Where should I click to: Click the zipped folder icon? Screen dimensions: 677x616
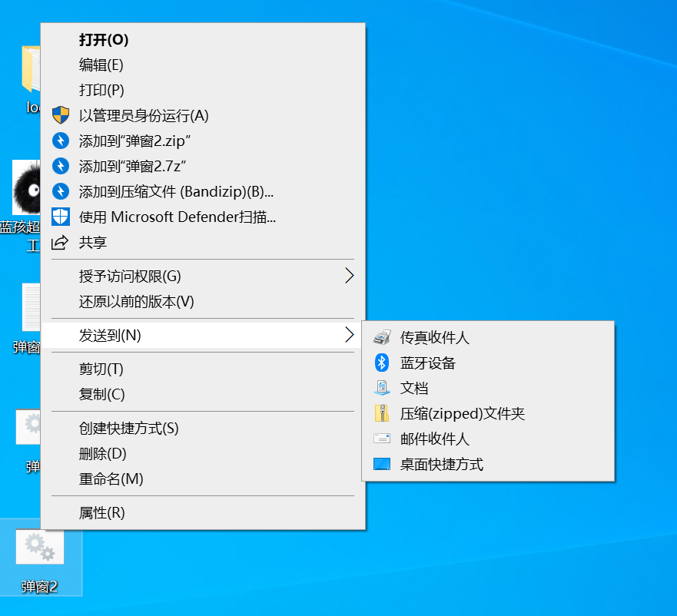coord(382,413)
